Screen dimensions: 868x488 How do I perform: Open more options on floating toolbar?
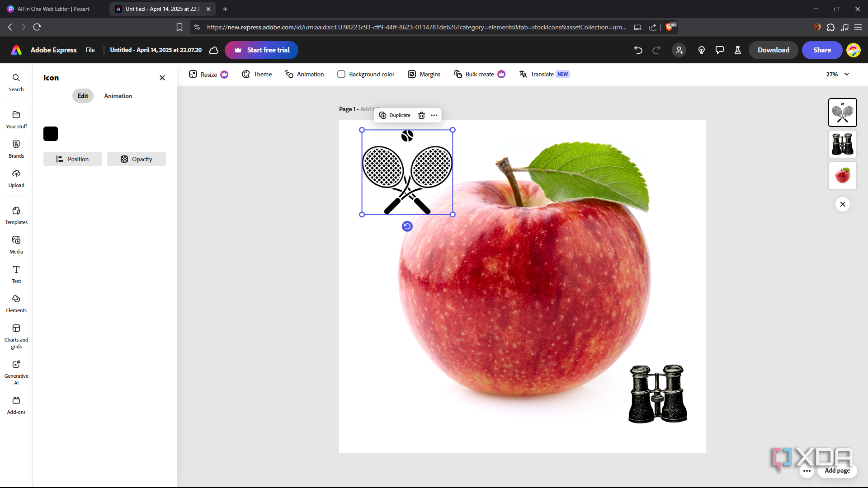434,115
